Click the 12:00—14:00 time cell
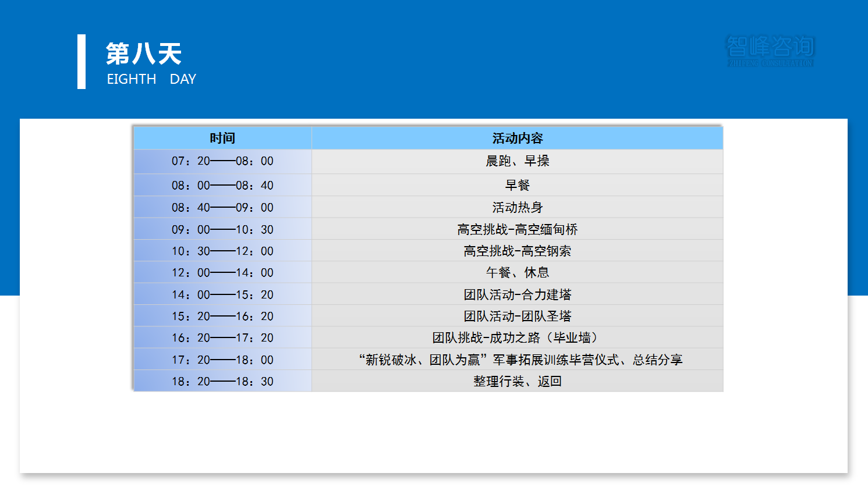Image resolution: width=868 pixels, height=487 pixels. (x=222, y=273)
